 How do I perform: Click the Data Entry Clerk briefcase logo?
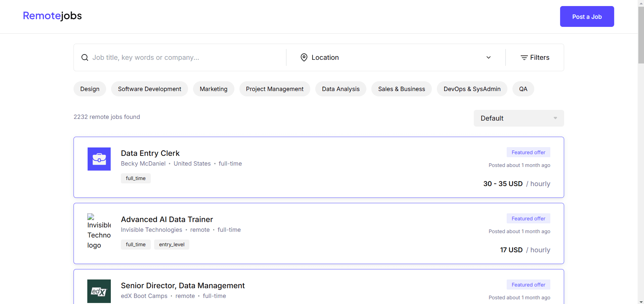pyautogui.click(x=99, y=159)
